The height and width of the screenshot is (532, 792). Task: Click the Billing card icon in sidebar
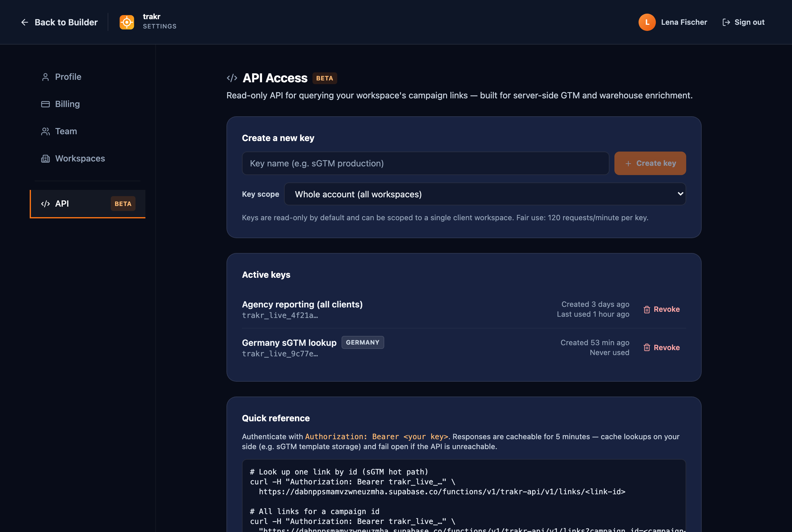pos(45,104)
